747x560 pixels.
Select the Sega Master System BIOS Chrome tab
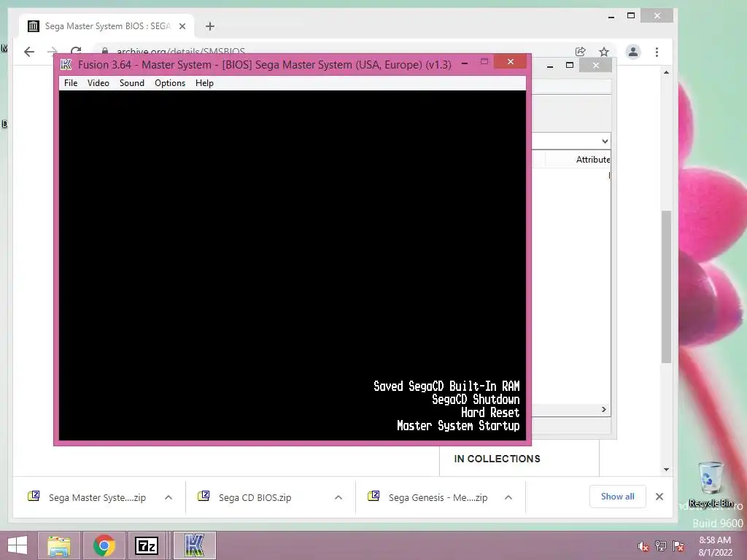pyautogui.click(x=107, y=26)
